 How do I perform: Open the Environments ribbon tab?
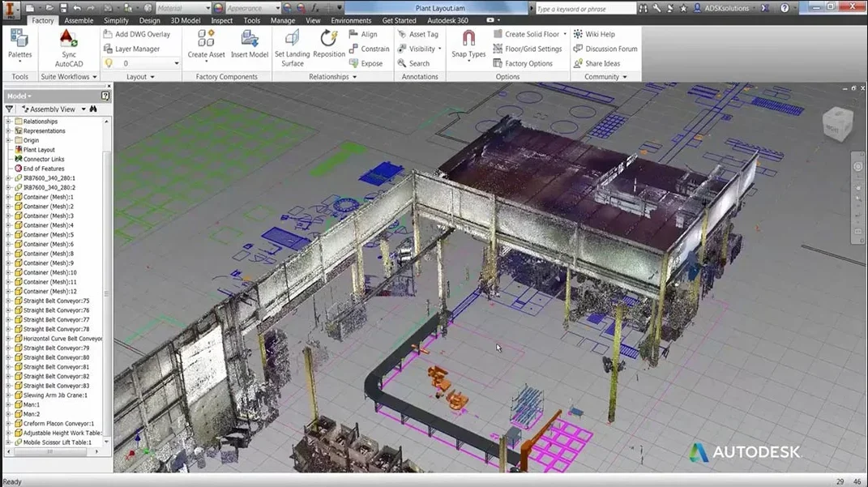click(x=351, y=20)
